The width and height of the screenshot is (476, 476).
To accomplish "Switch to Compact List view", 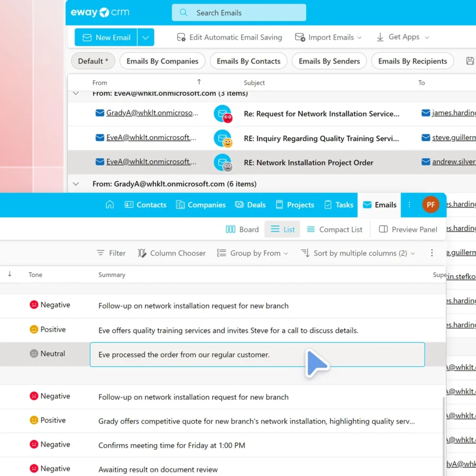I will tap(334, 229).
